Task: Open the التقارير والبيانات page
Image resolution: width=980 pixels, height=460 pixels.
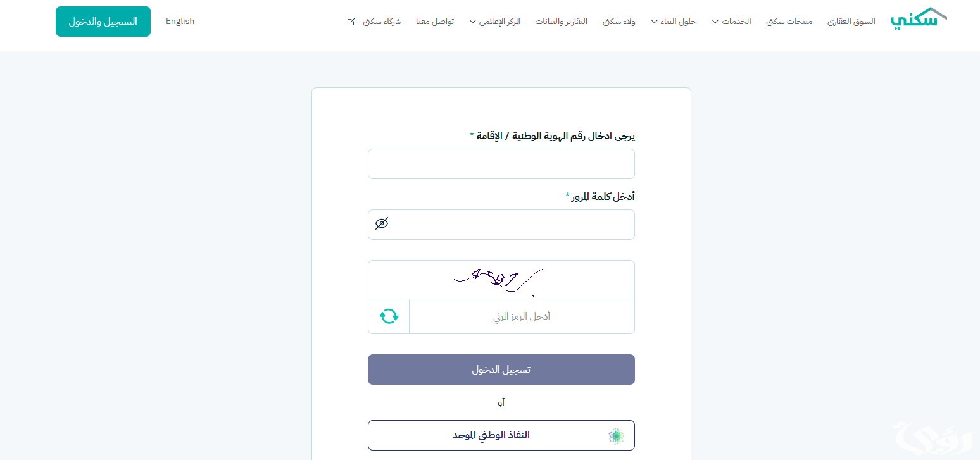Action: coord(562,22)
